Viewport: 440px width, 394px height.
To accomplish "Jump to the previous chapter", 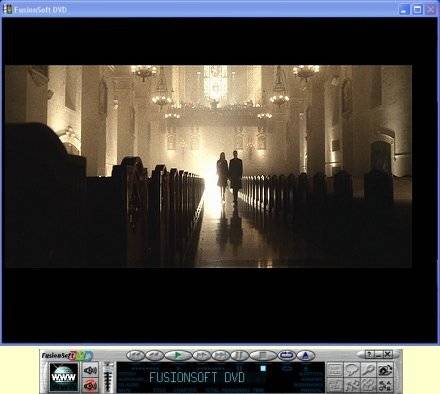I will pyautogui.click(x=136, y=355).
